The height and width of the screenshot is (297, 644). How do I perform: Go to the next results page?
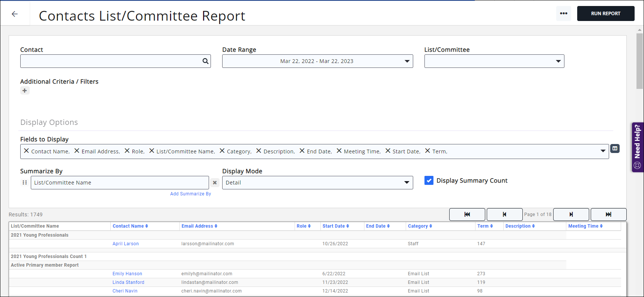click(x=571, y=214)
